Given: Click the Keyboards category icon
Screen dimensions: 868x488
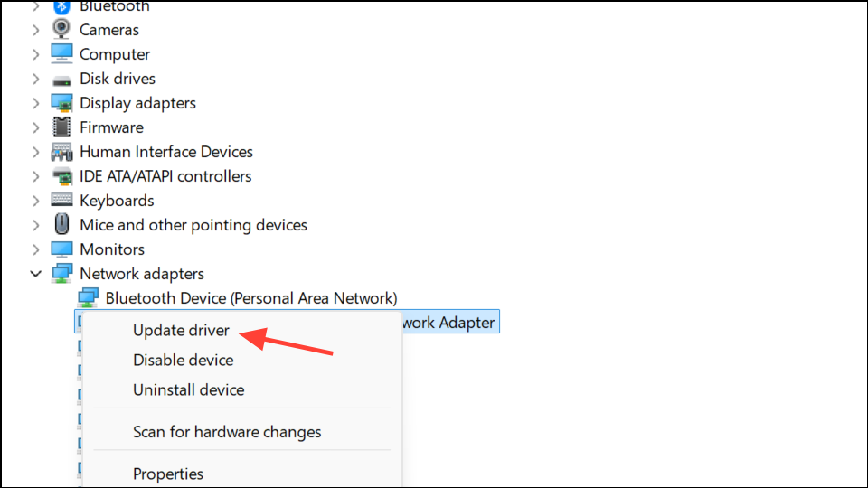Looking at the screenshot, I should (x=61, y=201).
